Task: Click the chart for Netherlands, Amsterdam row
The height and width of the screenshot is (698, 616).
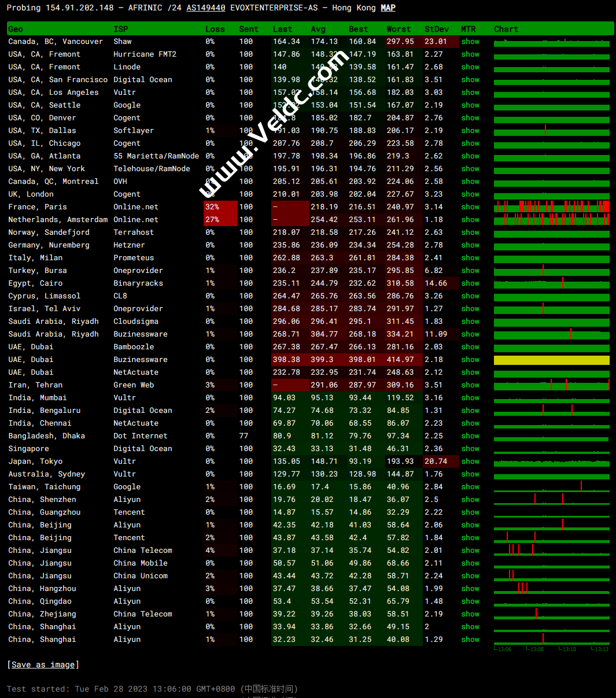Action: point(552,219)
